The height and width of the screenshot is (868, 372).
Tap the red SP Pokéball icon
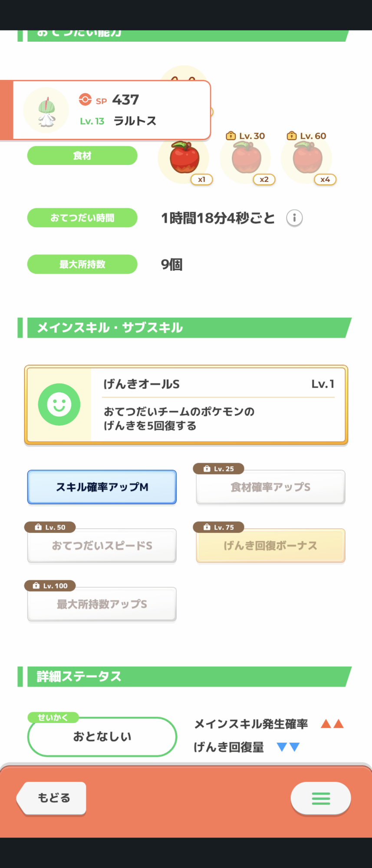pos(85,100)
